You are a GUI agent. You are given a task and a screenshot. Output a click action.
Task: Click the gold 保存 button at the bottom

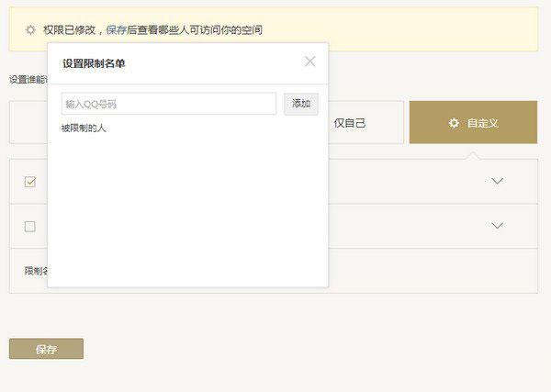point(47,349)
